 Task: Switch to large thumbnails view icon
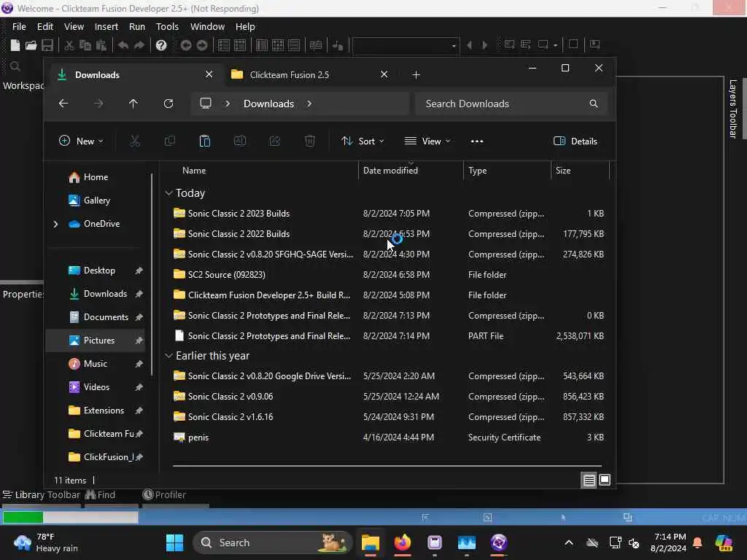pos(605,480)
